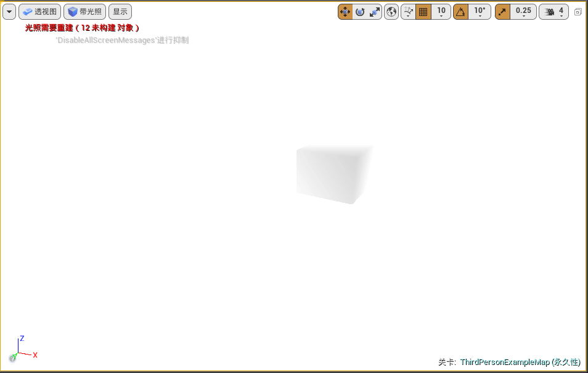The image size is (588, 373).
Task: Open scale snap value 0.25 dropdown
Action: tap(523, 12)
